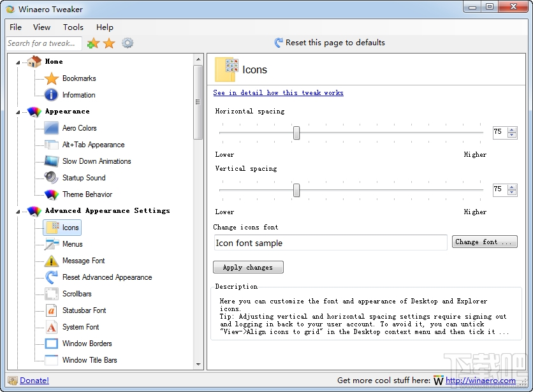This screenshot has width=533, height=392.
Task: Open the Donate! link
Action: (34, 381)
